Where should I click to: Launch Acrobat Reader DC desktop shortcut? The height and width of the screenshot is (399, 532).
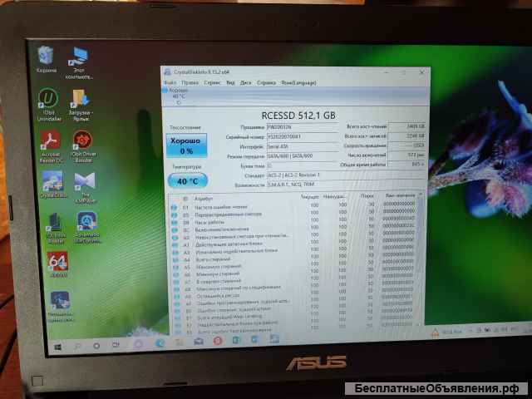[50, 146]
